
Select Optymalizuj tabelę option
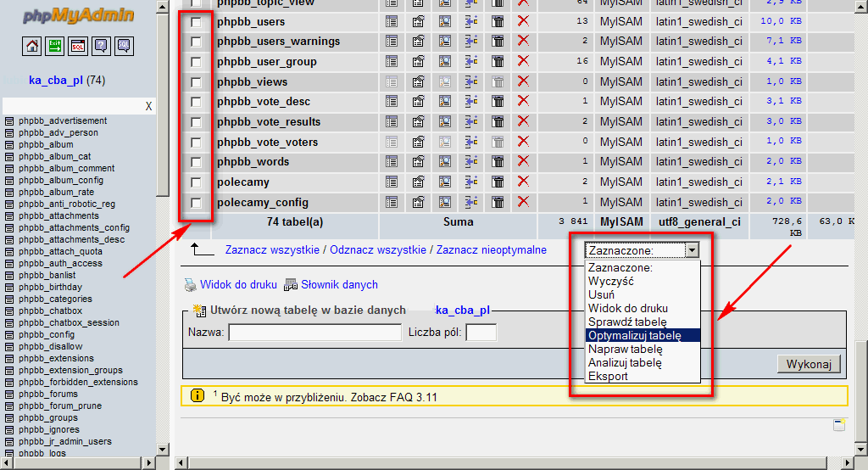click(x=643, y=335)
